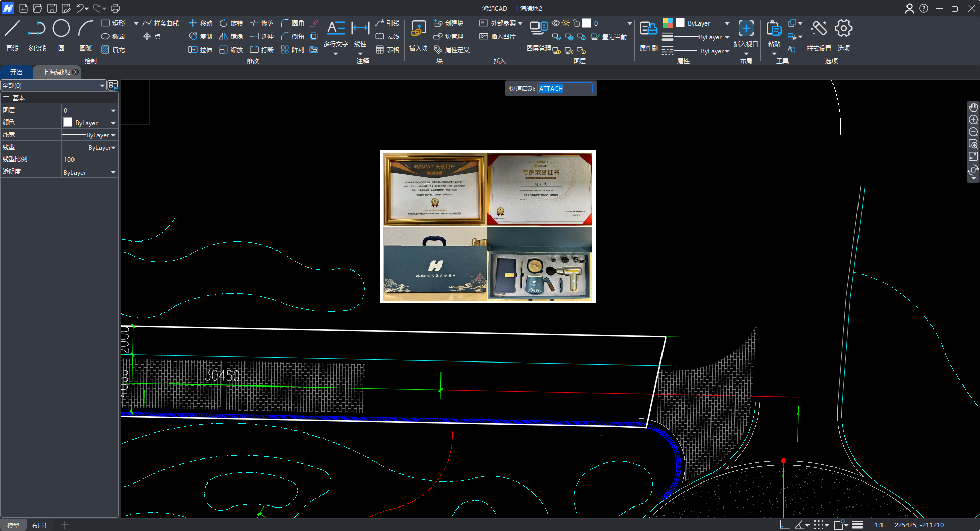Toggle the layer lock padlock icon
980x531 pixels.
pyautogui.click(x=576, y=23)
